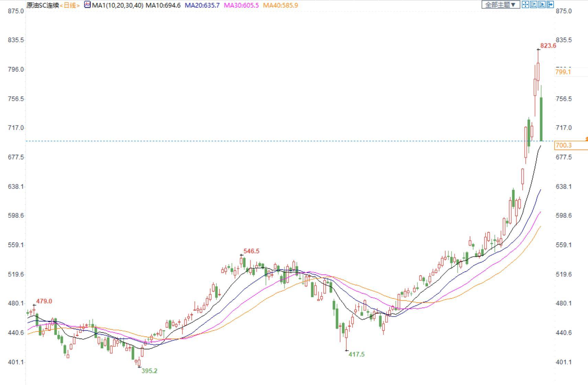Select the orange MA40:585.9 legend value
The image size is (588, 385).
(280, 6)
